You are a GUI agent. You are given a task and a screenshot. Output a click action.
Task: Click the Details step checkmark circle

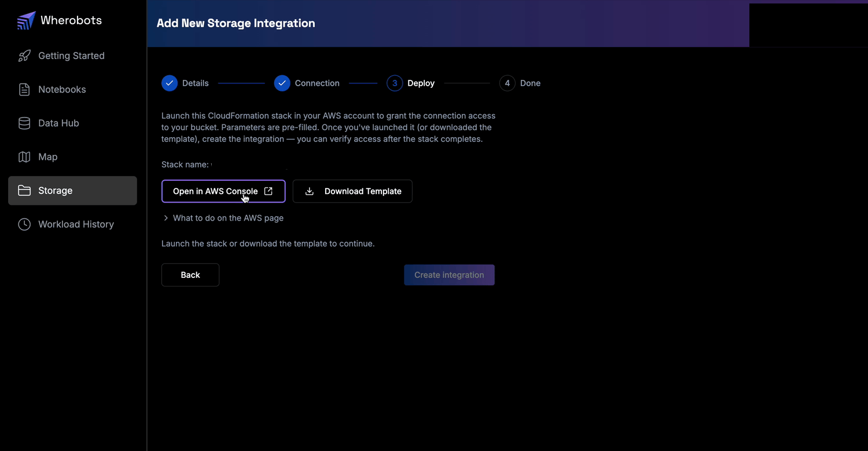tap(170, 83)
